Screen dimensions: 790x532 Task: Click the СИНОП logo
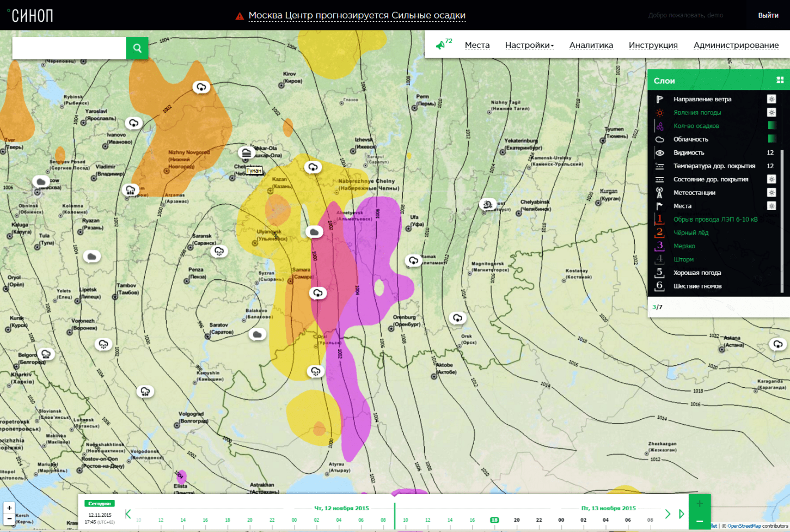click(x=30, y=15)
